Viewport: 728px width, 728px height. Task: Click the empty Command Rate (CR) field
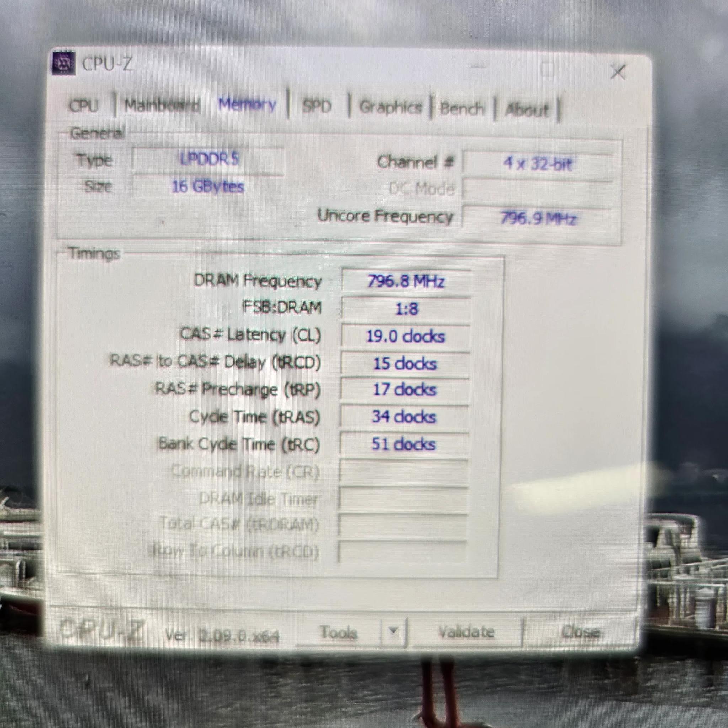(403, 471)
